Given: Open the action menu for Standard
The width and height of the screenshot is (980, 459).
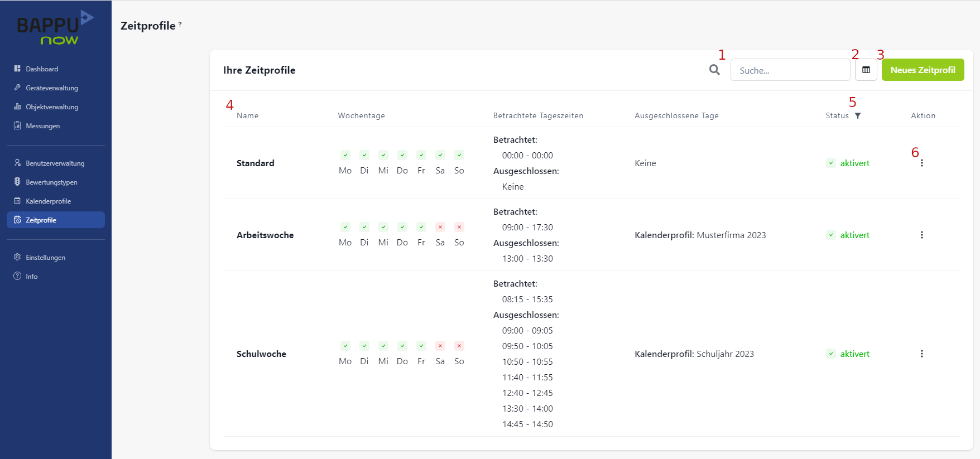Looking at the screenshot, I should [x=922, y=163].
